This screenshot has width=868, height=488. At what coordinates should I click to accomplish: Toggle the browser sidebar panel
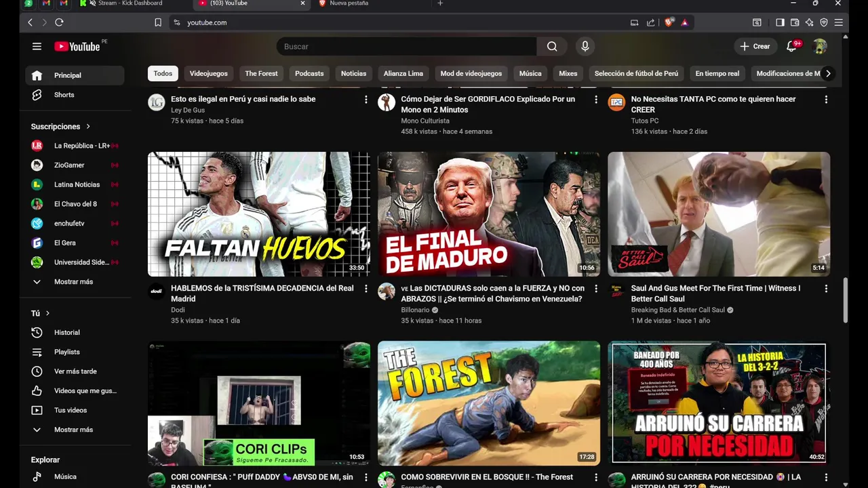tap(780, 22)
